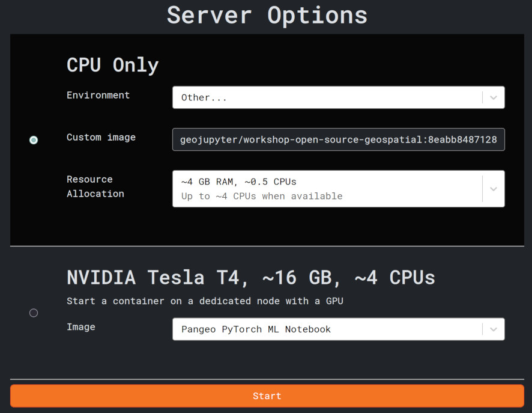This screenshot has height=413, width=532.
Task: Click the GPU Image dropdown chevron
Action: point(493,329)
